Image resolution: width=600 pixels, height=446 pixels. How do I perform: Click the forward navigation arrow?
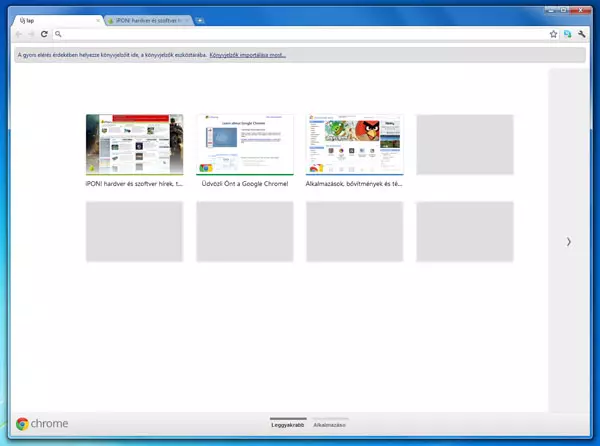(33, 34)
